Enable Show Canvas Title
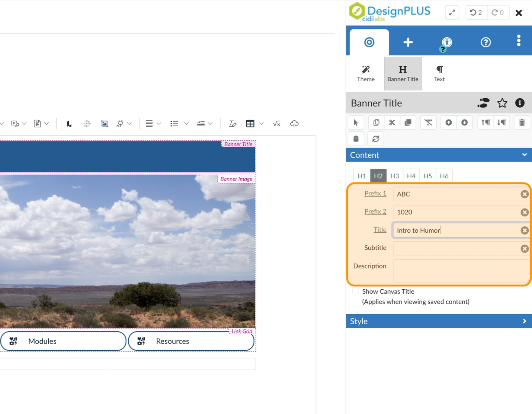Screen dimensions: 532x414 point(356,291)
